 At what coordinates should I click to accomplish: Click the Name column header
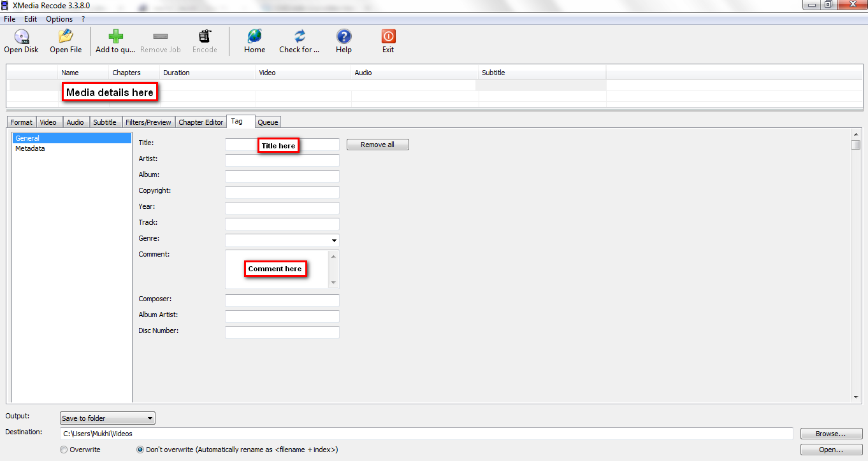[83, 73]
